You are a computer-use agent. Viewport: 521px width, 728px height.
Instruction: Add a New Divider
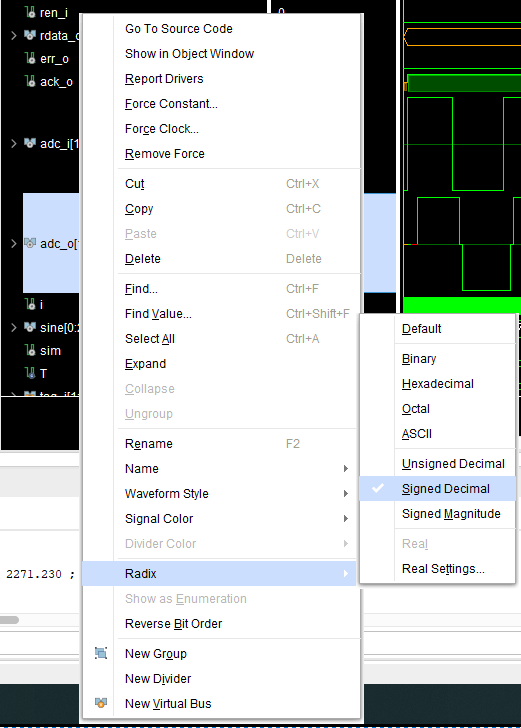coord(220,678)
